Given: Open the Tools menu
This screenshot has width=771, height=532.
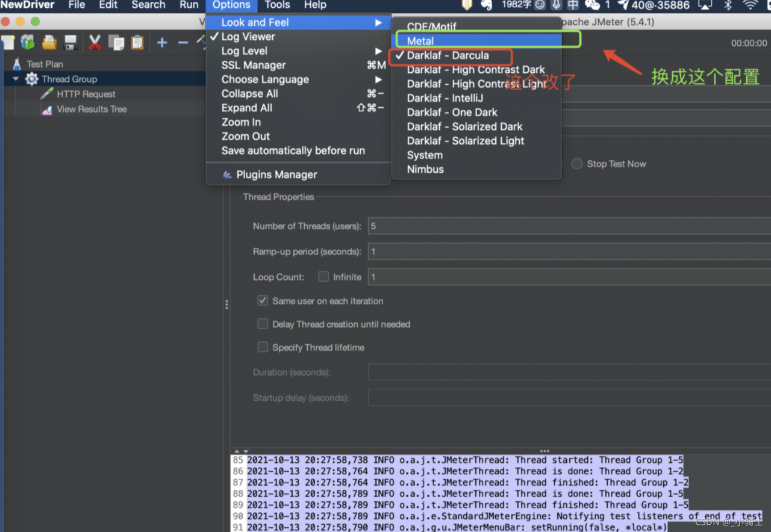Looking at the screenshot, I should (x=277, y=5).
